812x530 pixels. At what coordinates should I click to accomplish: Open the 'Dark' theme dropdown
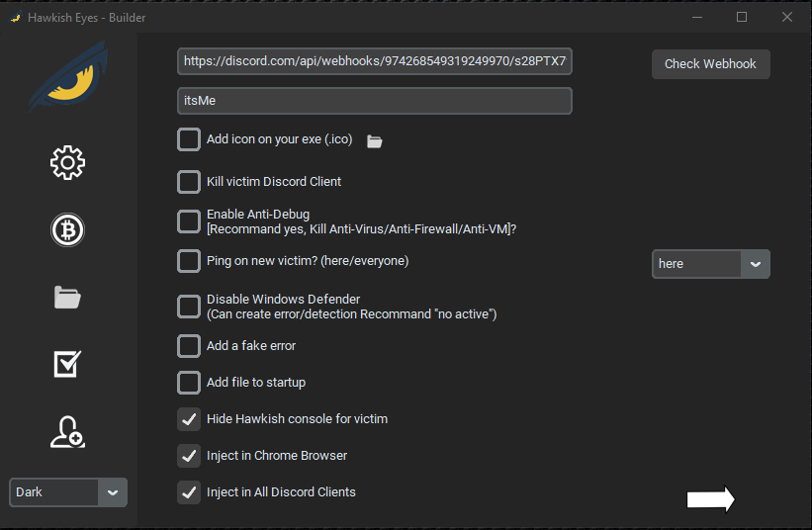[x=68, y=492]
